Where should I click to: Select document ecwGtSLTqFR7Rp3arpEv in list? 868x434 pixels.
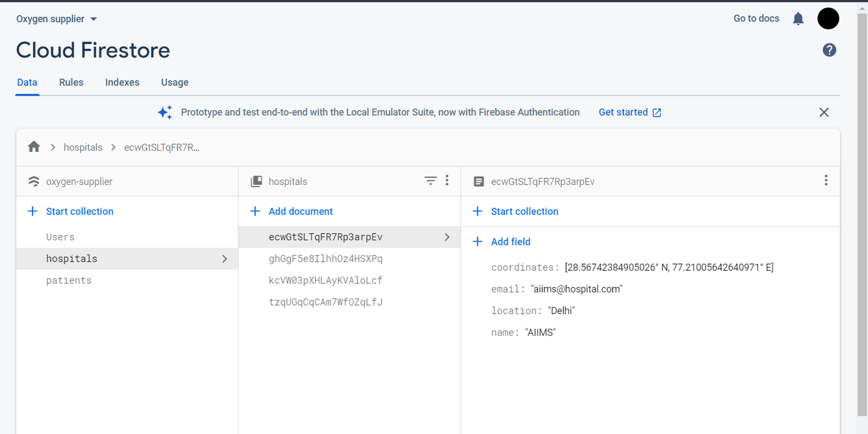[350, 237]
